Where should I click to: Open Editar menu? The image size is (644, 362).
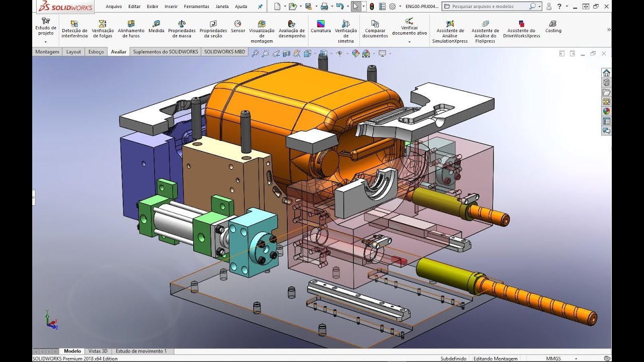134,7
